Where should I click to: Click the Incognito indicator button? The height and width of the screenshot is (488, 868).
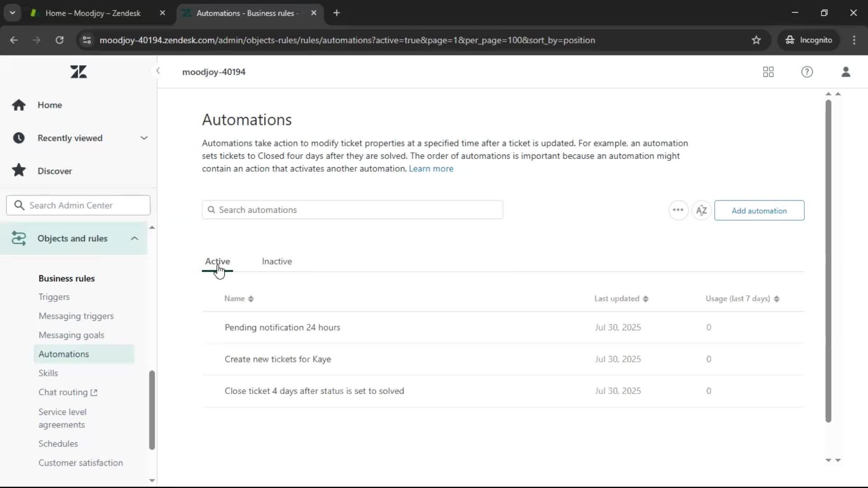(809, 40)
